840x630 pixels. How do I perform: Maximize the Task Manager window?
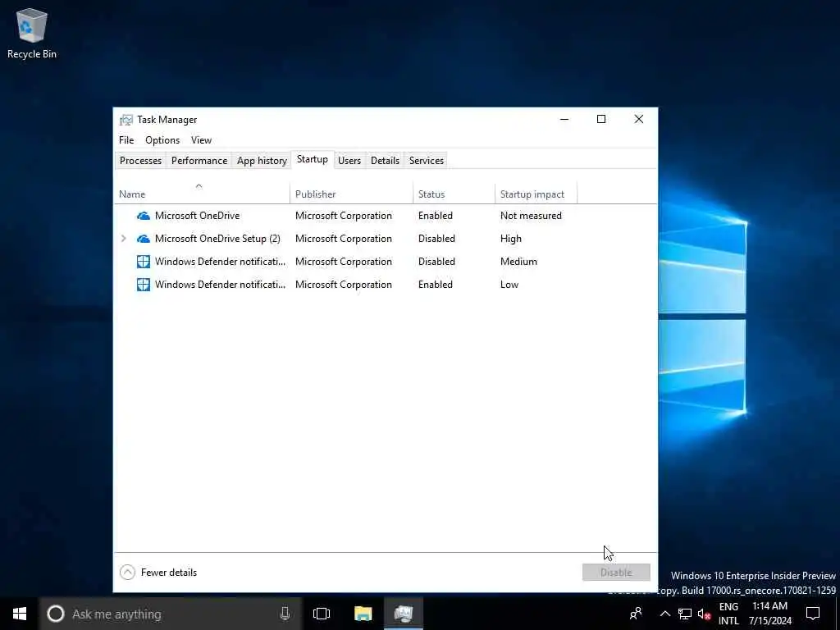[601, 120]
